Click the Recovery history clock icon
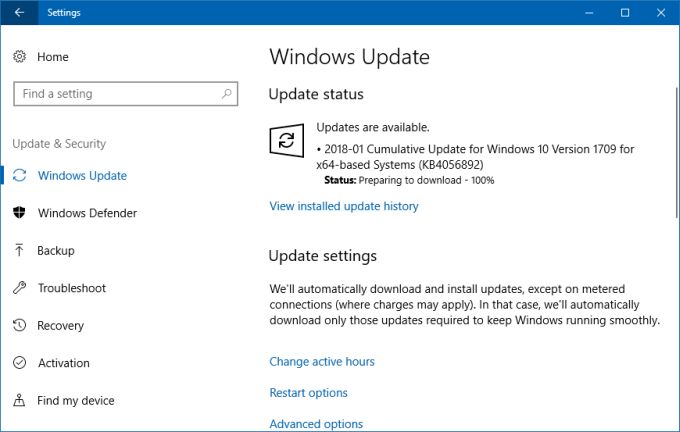Screen dimensions: 680x432 20,325
